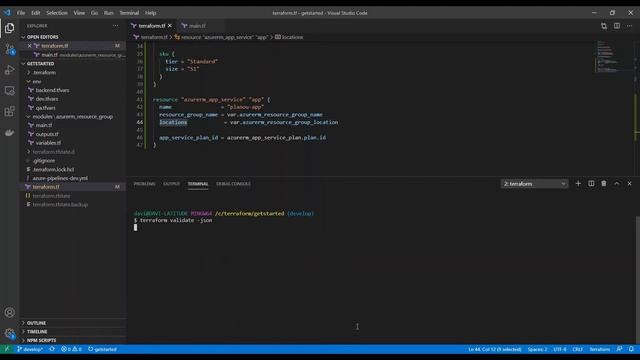Close the terraform.tf editor tab
The image size is (640, 360).
point(170,26)
